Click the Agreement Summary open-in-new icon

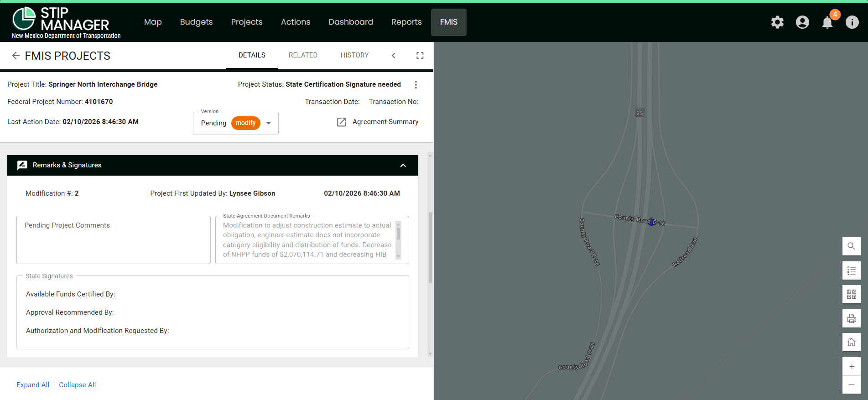pyautogui.click(x=342, y=122)
